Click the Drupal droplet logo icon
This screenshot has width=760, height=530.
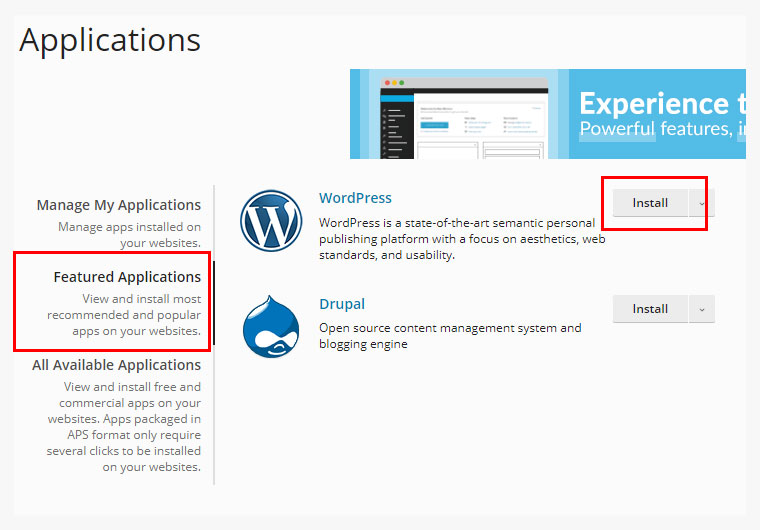click(x=271, y=326)
